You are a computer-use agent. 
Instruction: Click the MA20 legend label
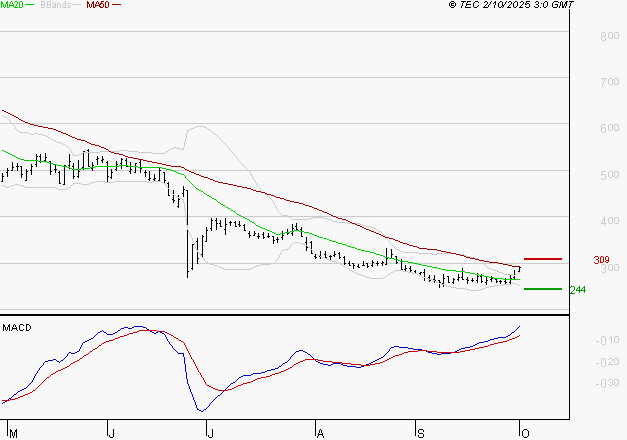coord(12,5)
